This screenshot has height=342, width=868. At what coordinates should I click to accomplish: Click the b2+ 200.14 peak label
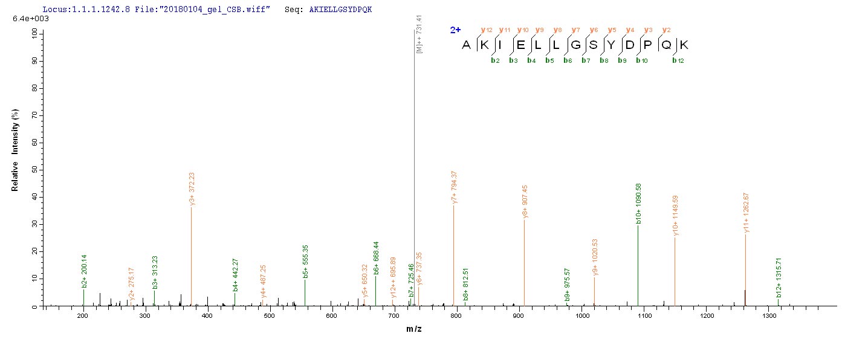point(85,271)
